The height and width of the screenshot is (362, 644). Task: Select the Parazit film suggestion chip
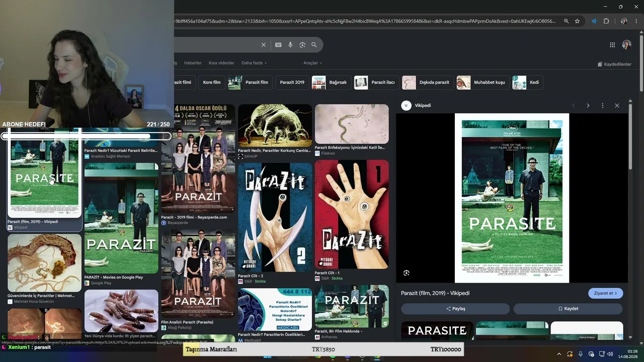click(x=249, y=82)
